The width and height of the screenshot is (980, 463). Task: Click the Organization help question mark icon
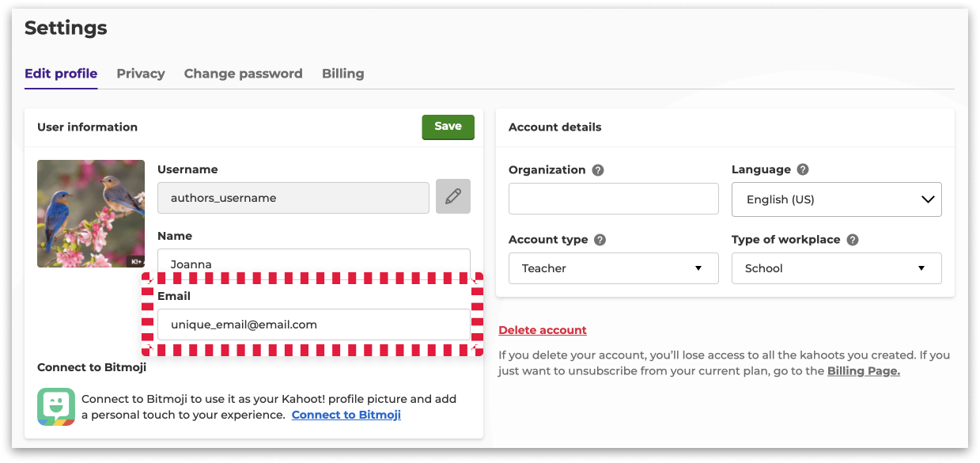[598, 170]
